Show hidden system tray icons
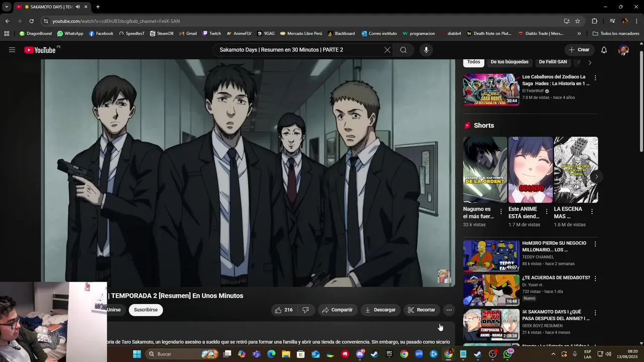The image size is (644, 362). pyautogui.click(x=553, y=354)
